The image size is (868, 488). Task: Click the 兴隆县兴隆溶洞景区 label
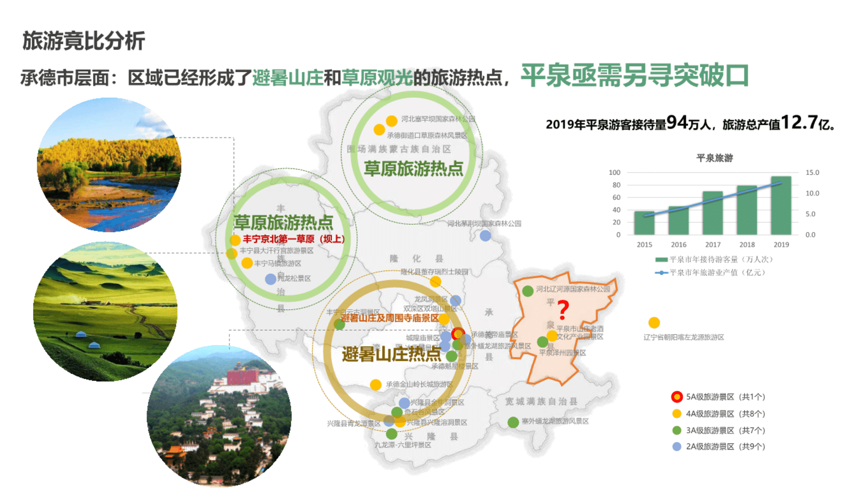pos(437,422)
